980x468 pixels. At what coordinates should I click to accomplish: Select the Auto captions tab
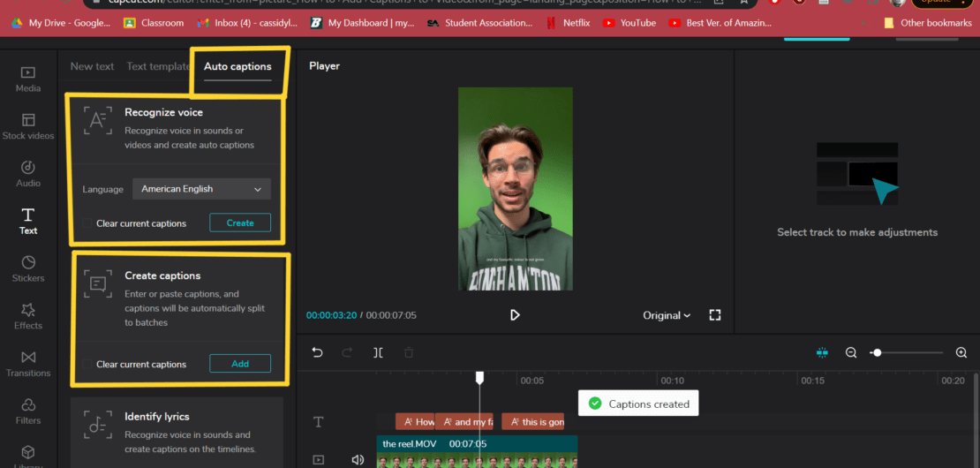point(237,66)
